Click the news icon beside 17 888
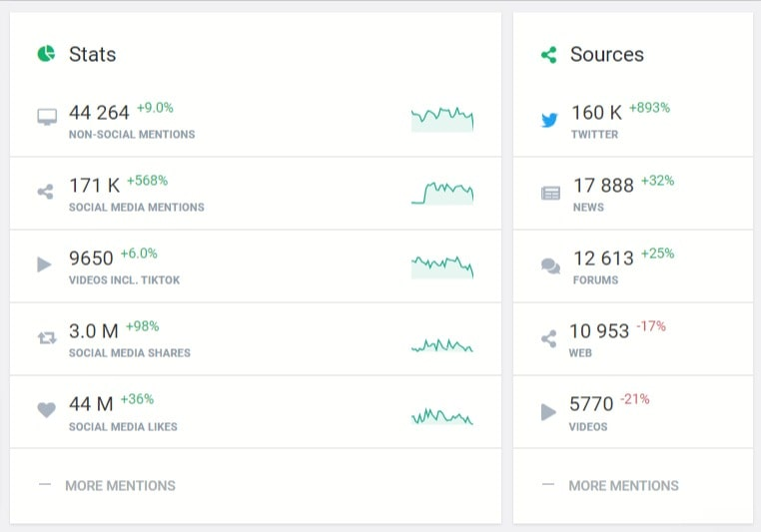Viewport: 761px width, 532px height. tap(550, 193)
